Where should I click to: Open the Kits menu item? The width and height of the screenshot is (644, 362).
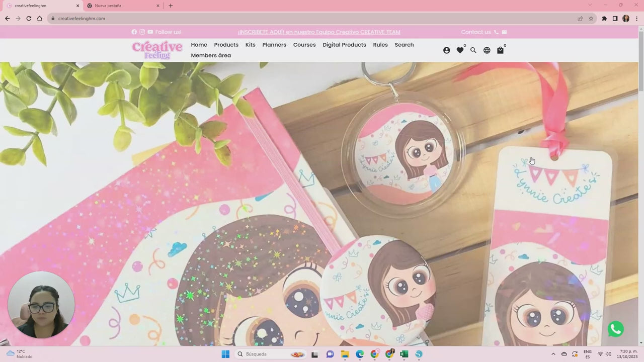250,45
